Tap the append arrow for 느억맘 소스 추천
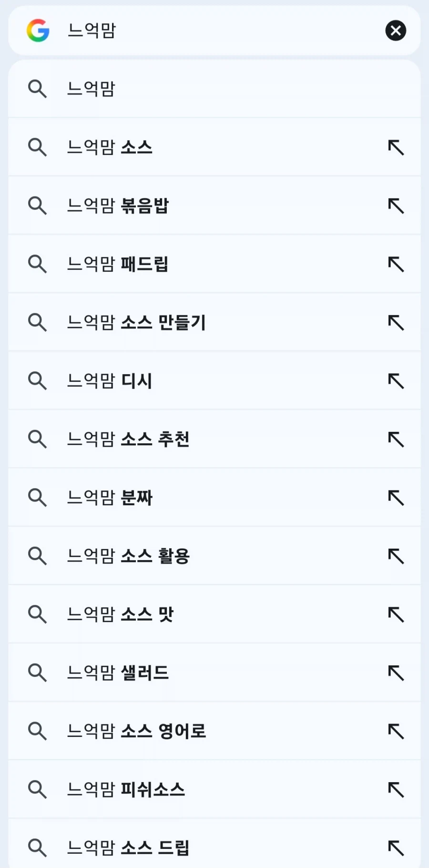The width and height of the screenshot is (429, 868). pyautogui.click(x=396, y=439)
